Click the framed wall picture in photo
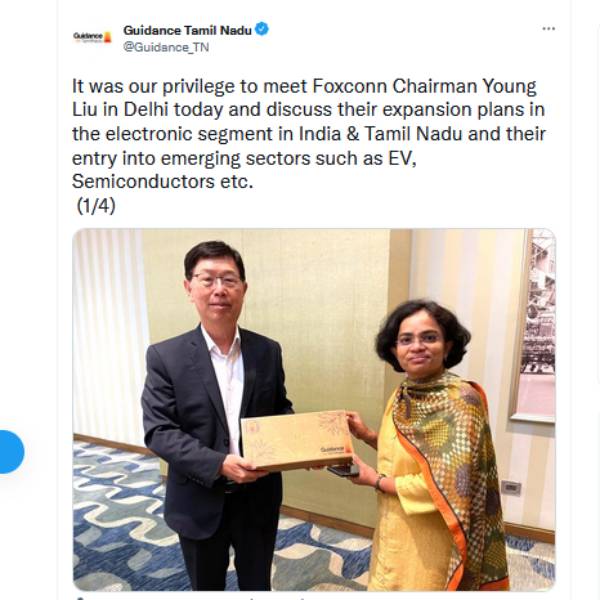The height and width of the screenshot is (600, 600). (535, 325)
